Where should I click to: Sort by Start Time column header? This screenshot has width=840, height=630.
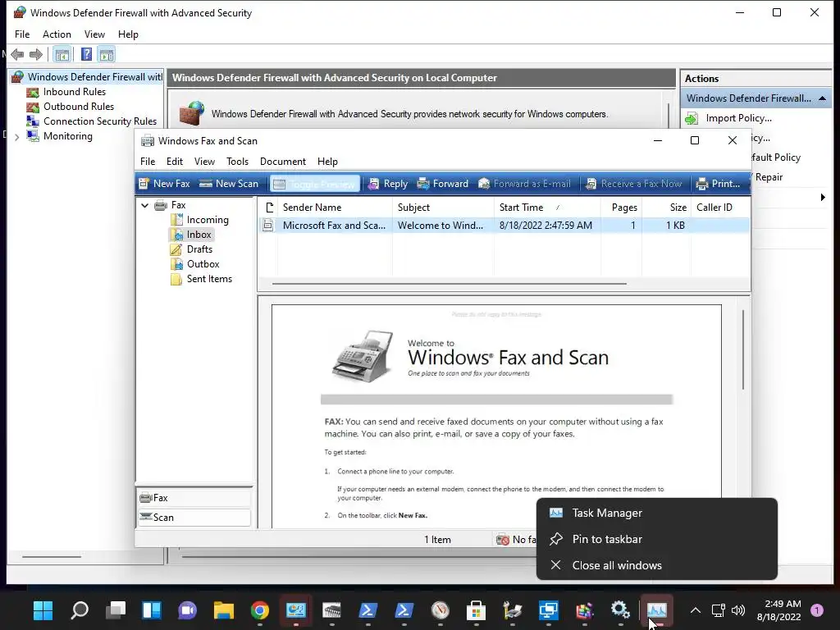coord(547,208)
